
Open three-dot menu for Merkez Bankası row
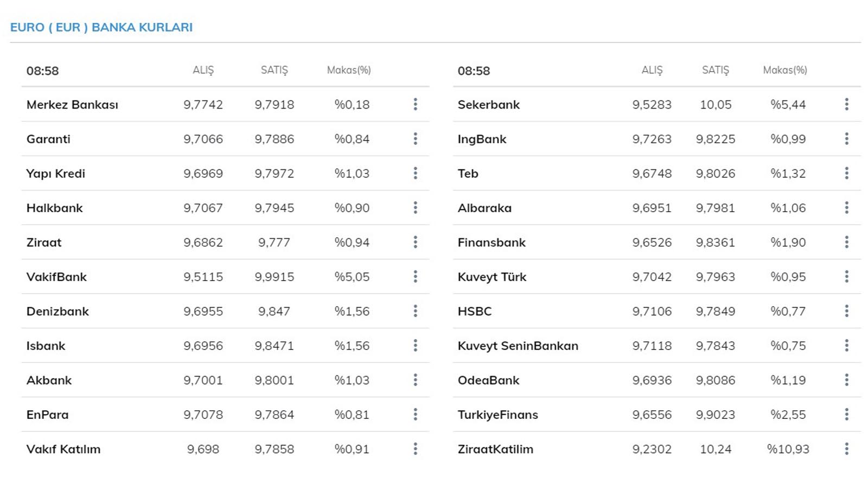click(416, 104)
